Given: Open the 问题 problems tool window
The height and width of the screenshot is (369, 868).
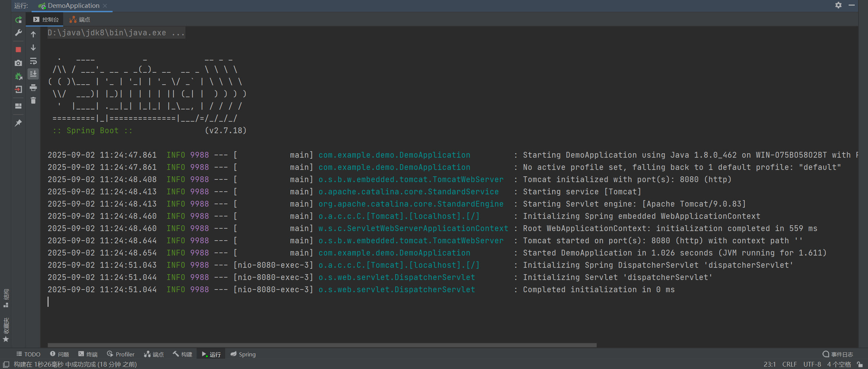Looking at the screenshot, I should pyautogui.click(x=59, y=354).
